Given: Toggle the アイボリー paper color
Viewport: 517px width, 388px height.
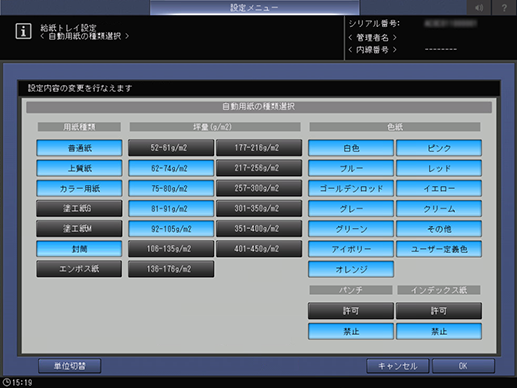Looking at the screenshot, I should coord(351,249).
